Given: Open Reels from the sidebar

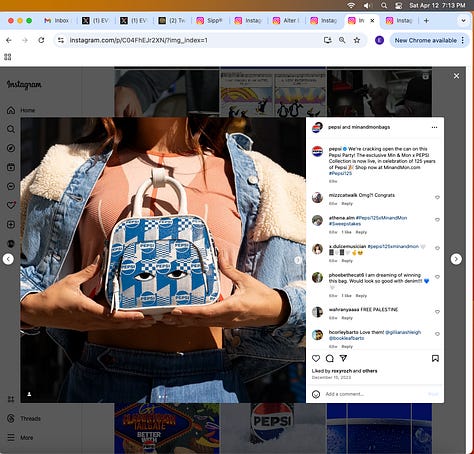Looking at the screenshot, I should tap(11, 167).
